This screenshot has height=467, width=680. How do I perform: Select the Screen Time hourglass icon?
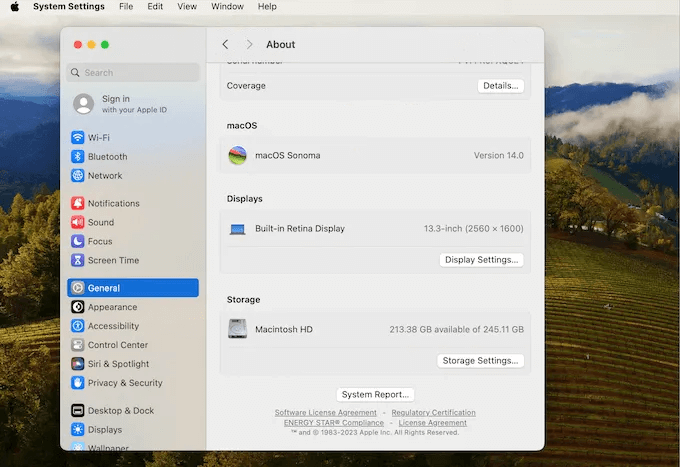(78, 261)
